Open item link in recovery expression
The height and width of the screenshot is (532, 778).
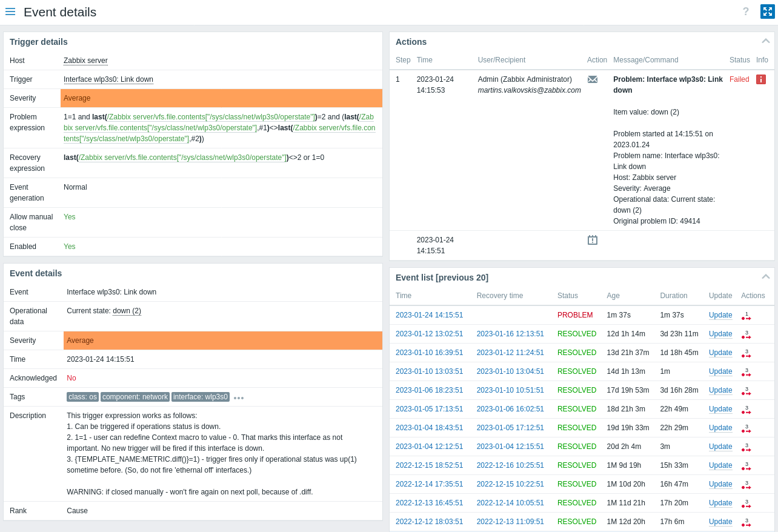[x=182, y=158]
